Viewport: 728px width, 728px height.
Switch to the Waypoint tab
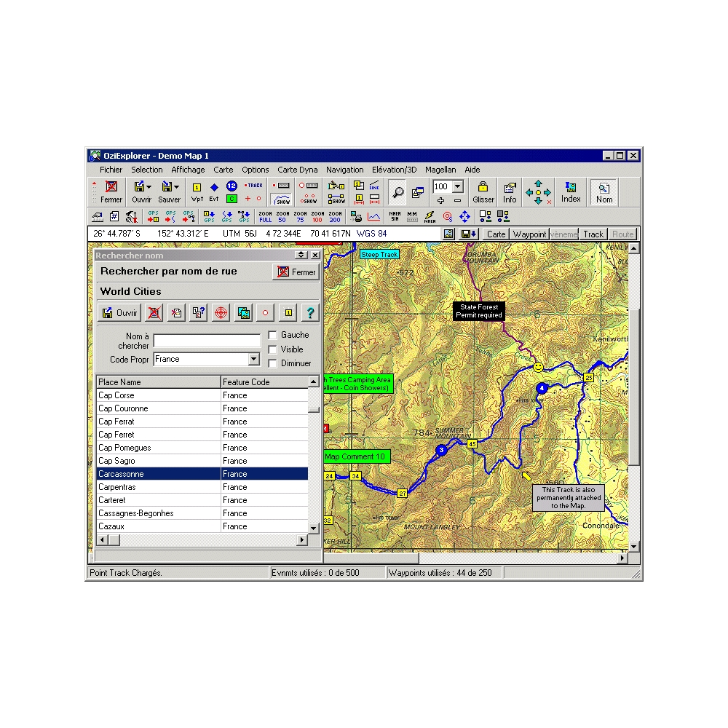(x=530, y=234)
